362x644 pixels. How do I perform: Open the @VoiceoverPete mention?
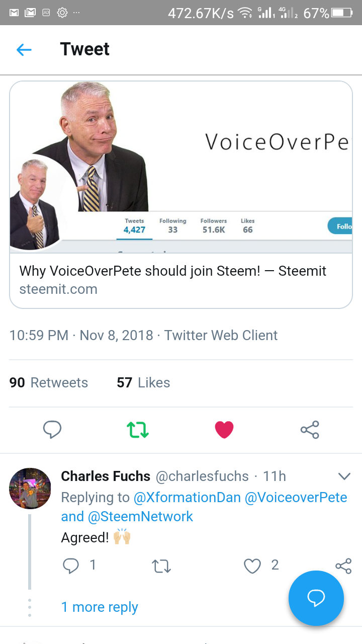point(296,498)
